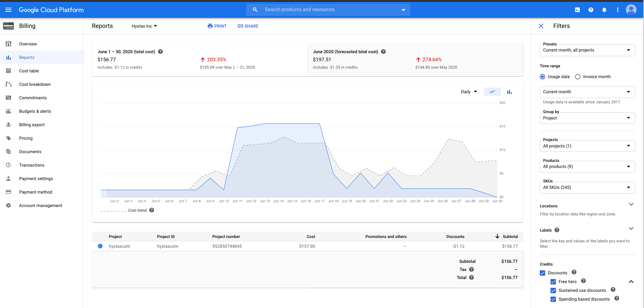Open Current month time range dropdown
The image size is (644, 308).
587,92
